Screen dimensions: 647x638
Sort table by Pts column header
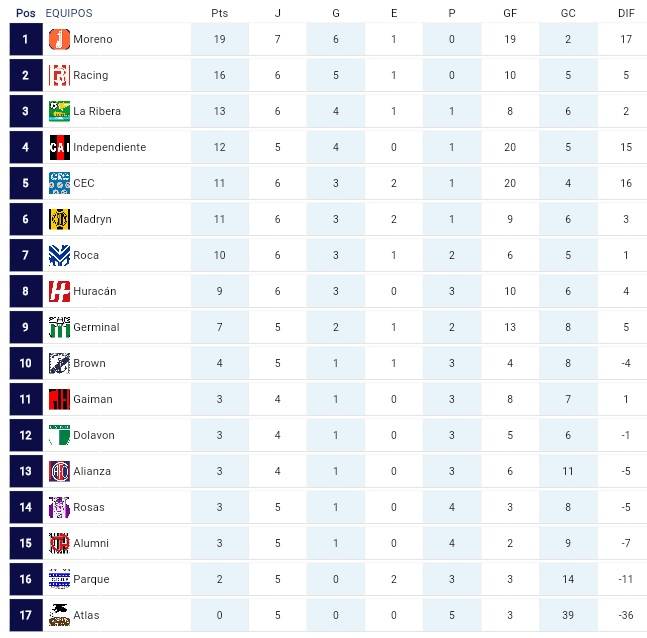[x=220, y=13]
